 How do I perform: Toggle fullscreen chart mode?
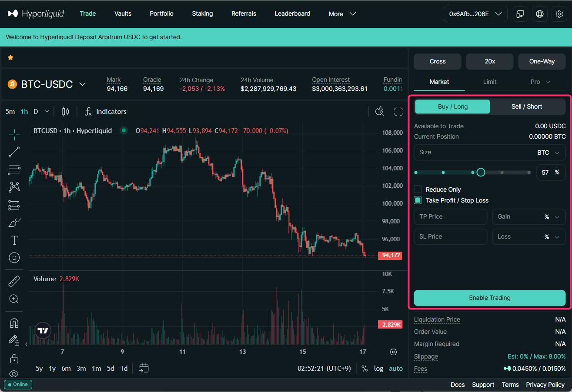tap(398, 112)
